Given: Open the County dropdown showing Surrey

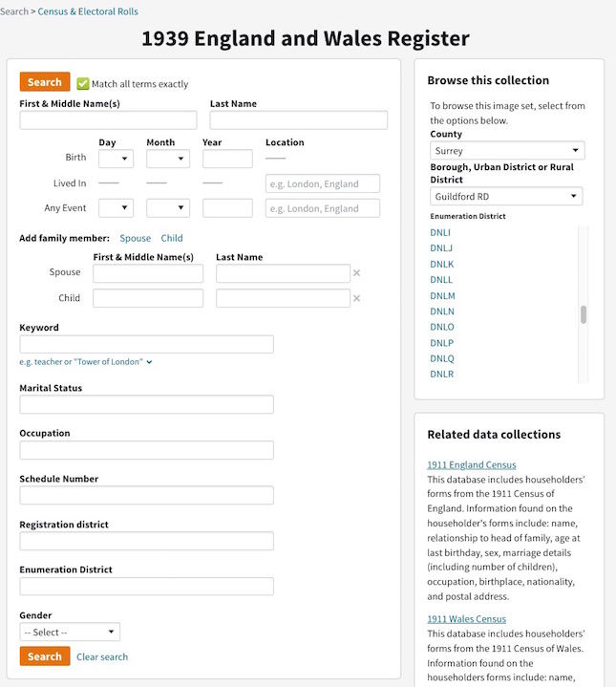Looking at the screenshot, I should click(507, 151).
